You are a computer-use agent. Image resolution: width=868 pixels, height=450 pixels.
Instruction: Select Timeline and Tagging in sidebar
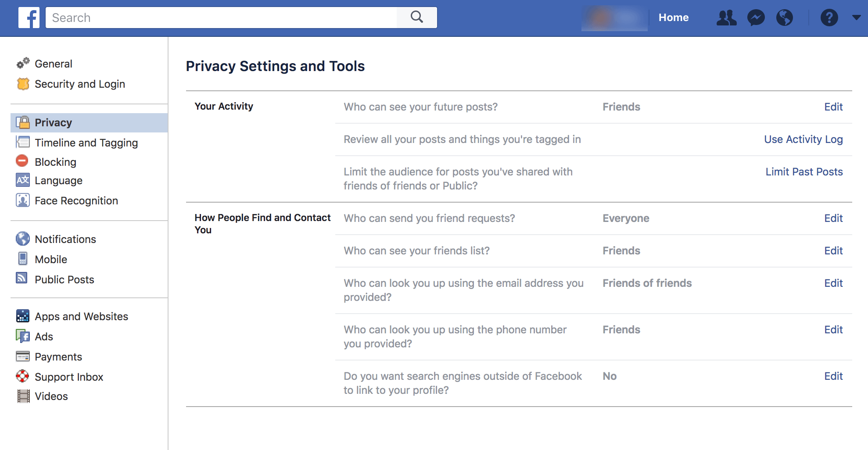coord(86,143)
